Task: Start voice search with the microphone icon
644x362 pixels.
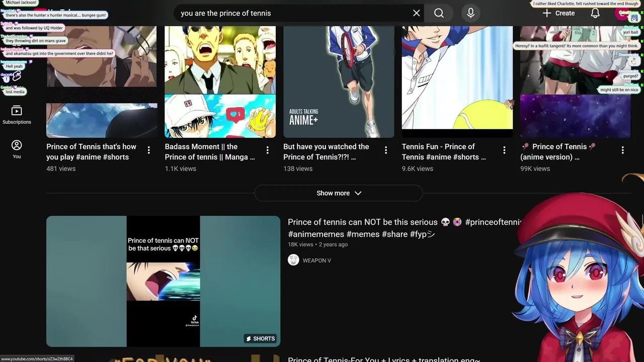Action: coord(471,13)
